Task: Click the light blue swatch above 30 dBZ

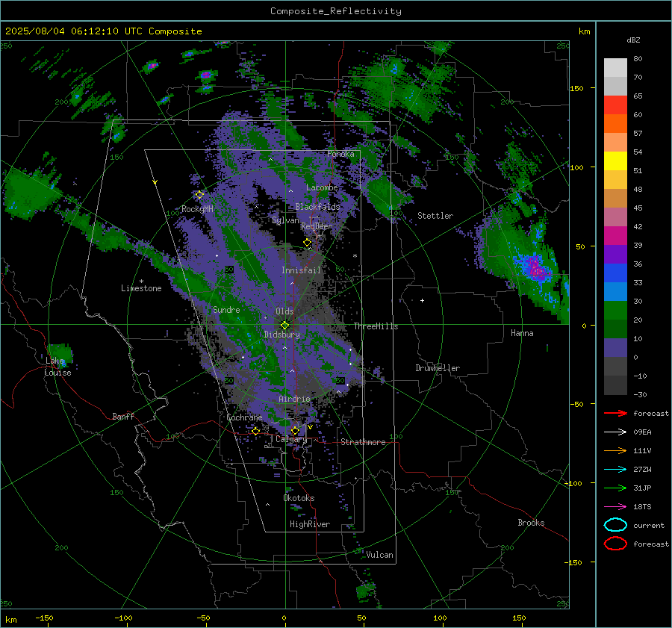Action: coord(615,291)
